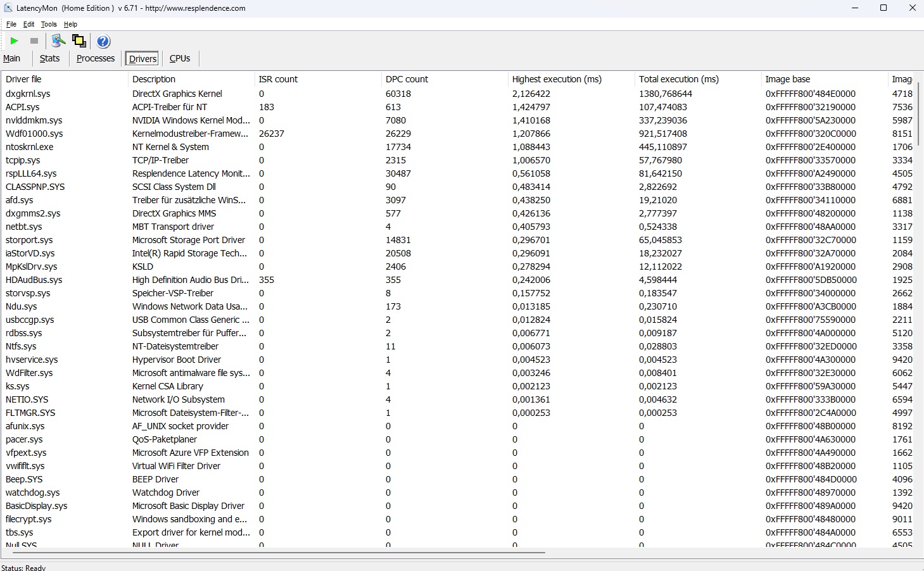Select the netbt.sys row
924x571 pixels.
[x=459, y=227]
